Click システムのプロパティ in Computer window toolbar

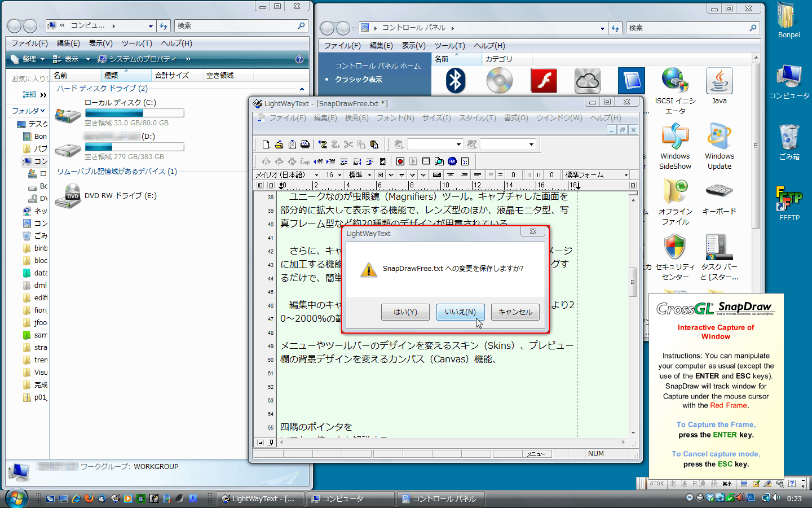pyautogui.click(x=137, y=59)
